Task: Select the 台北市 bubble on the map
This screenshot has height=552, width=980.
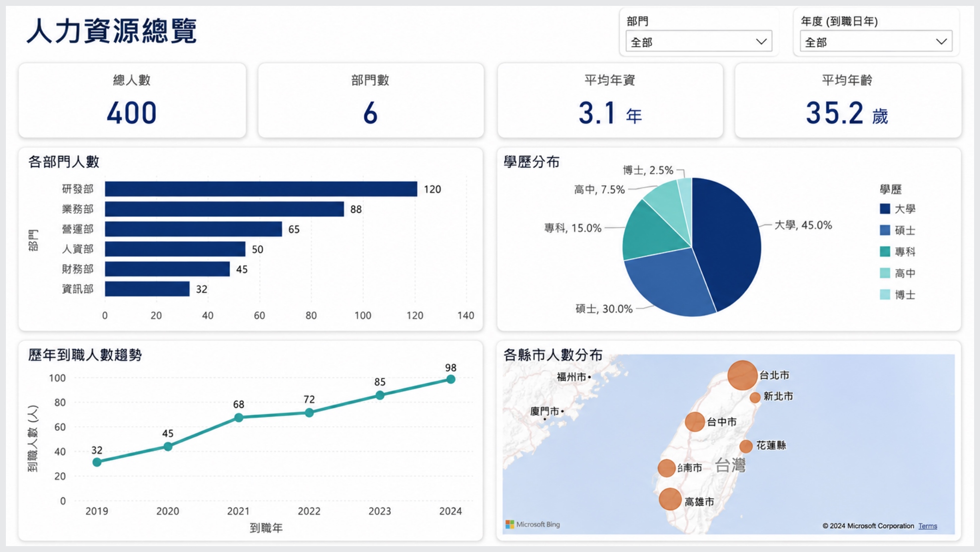Action: click(x=742, y=376)
